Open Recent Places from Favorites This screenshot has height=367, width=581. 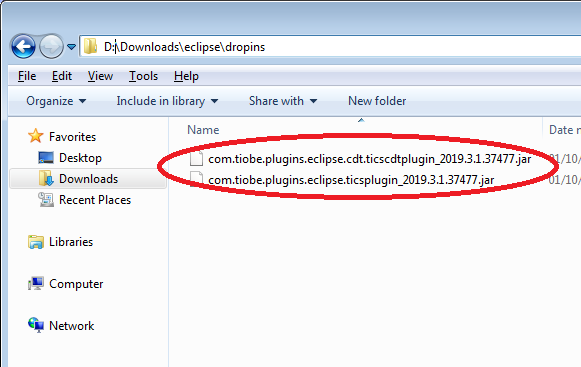tap(95, 200)
